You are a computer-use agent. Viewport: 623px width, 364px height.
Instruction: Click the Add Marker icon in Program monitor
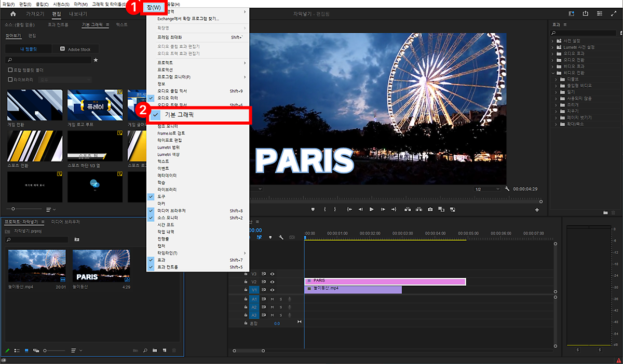[x=313, y=209]
